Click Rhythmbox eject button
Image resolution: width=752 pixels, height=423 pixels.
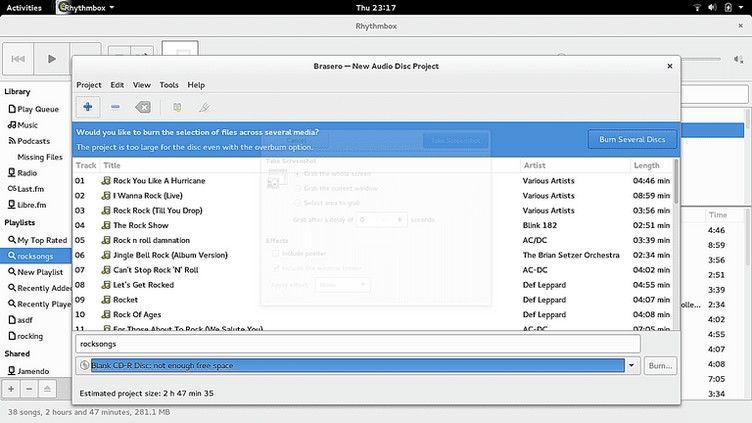[47, 389]
